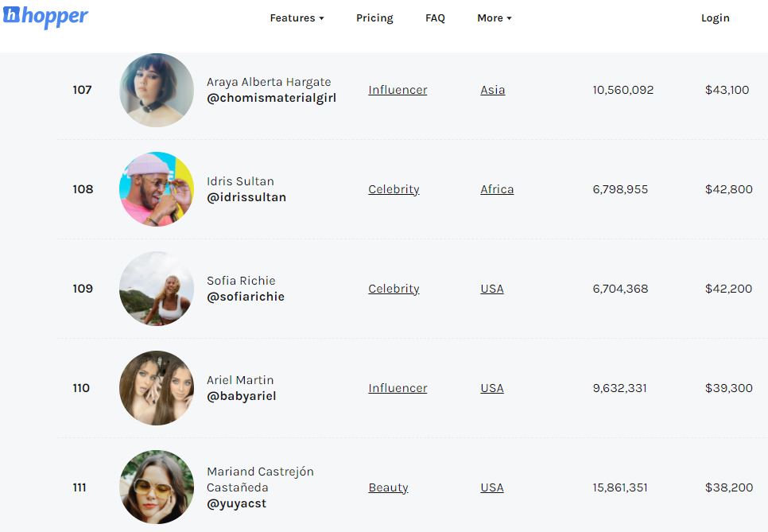
Task: Follow the Africa region link
Action: click(497, 189)
